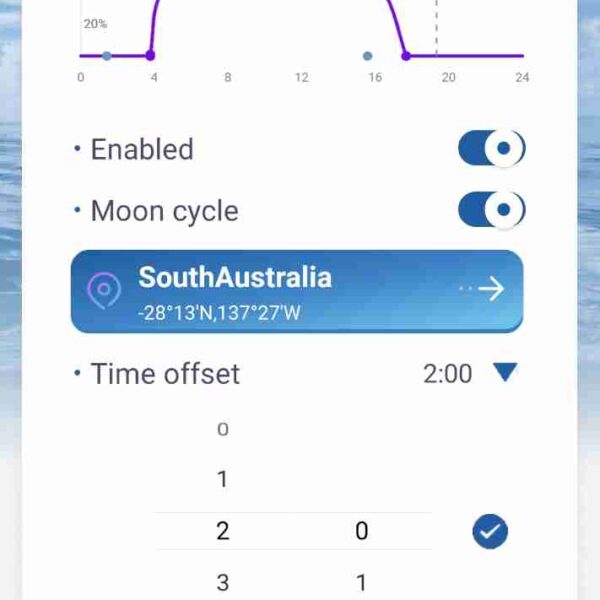Collapse the Time offset dropdown triangle
This screenshot has width=600, height=600.
pos(505,372)
